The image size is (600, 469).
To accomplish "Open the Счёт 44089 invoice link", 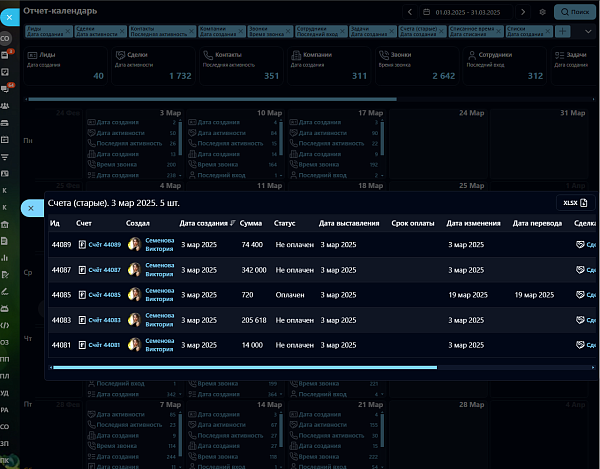I will [x=104, y=245].
